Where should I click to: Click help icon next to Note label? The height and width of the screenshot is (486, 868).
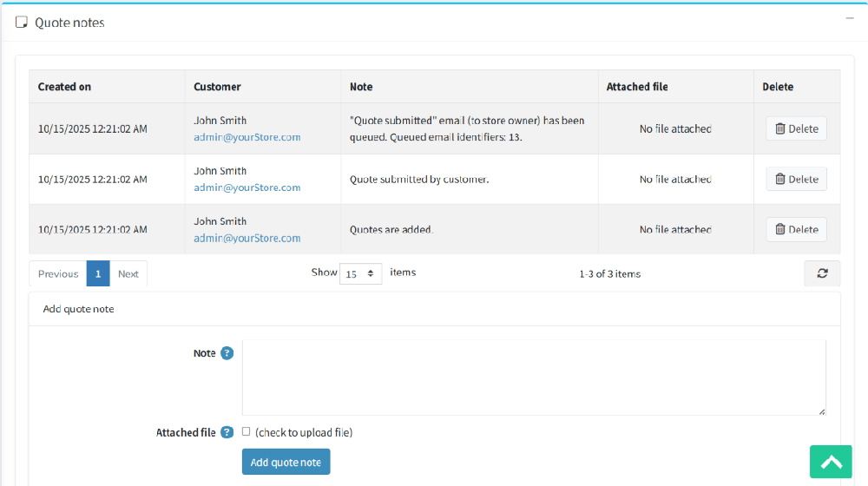[x=227, y=353]
